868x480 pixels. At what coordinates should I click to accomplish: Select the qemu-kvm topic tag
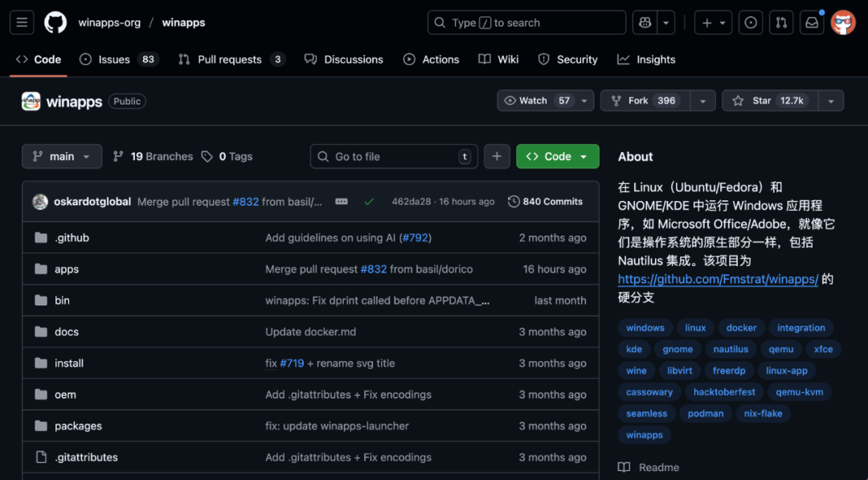click(x=800, y=392)
